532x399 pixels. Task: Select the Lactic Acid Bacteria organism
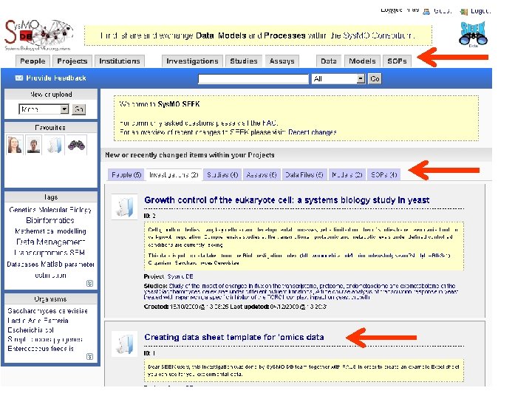click(x=38, y=320)
